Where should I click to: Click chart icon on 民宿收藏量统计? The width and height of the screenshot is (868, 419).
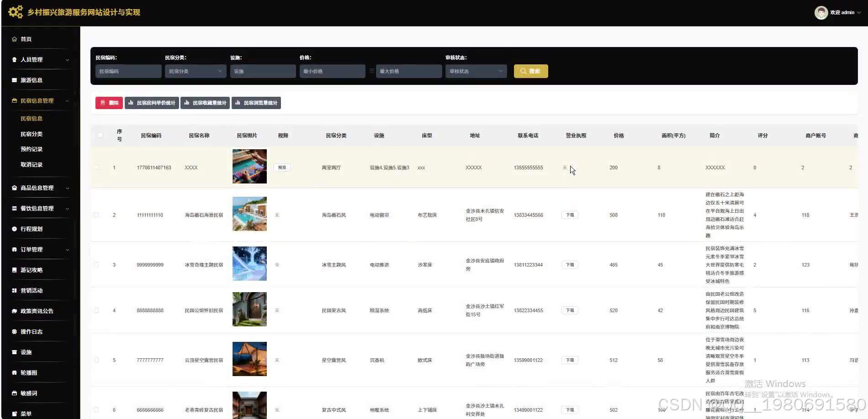tap(187, 103)
